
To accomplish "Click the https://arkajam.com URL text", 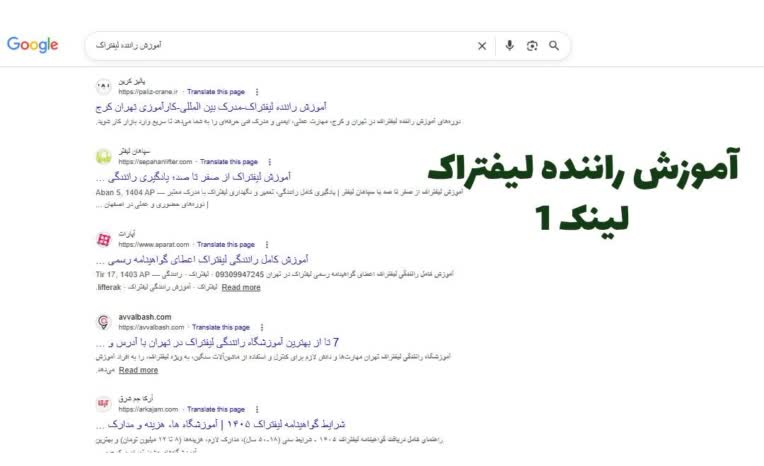I will [x=148, y=409].
